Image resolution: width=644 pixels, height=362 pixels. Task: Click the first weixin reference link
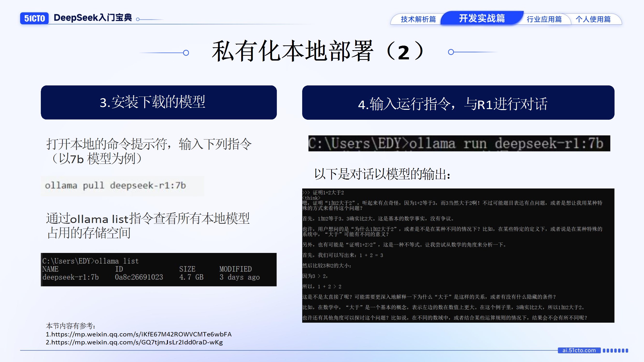click(x=139, y=334)
